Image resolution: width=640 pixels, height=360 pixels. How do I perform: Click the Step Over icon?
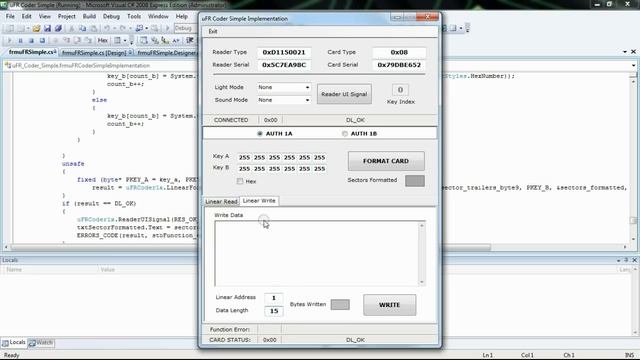78,40
